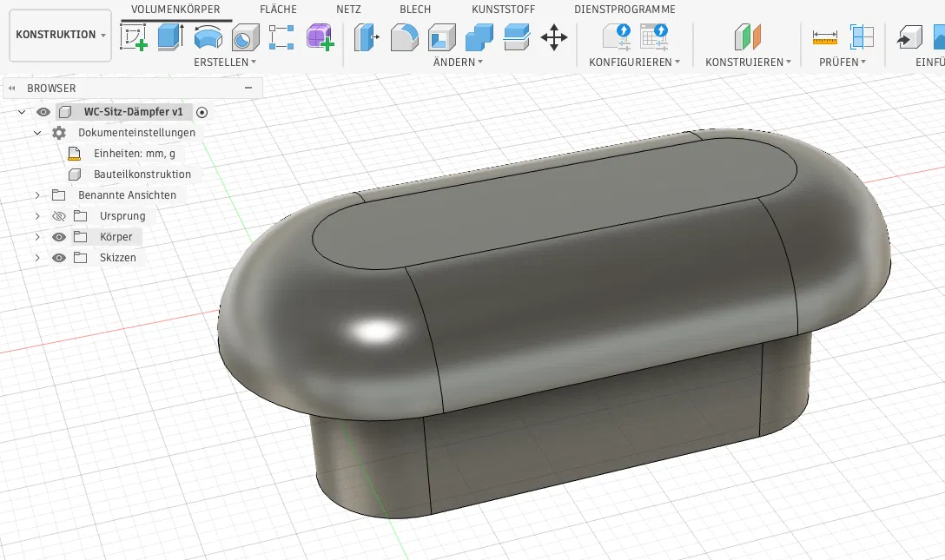Hide the Skizzen folder via eye icon

[x=58, y=258]
